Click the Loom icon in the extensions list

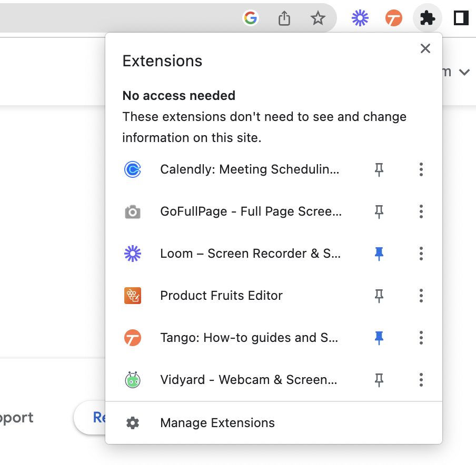tap(133, 254)
